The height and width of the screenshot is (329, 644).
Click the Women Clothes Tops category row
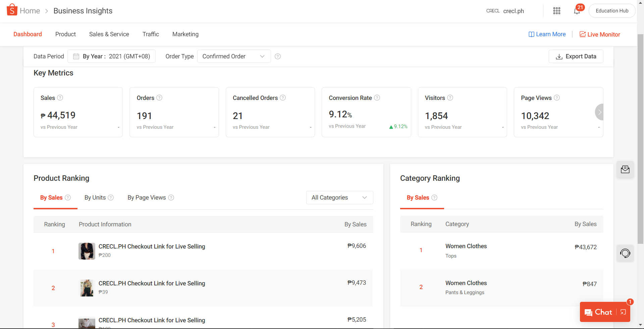point(502,251)
